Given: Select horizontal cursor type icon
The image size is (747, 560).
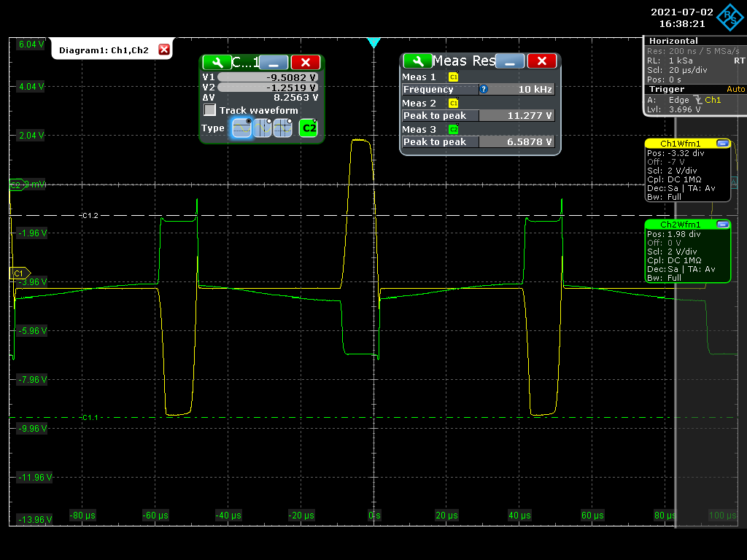Looking at the screenshot, I should pos(242,128).
